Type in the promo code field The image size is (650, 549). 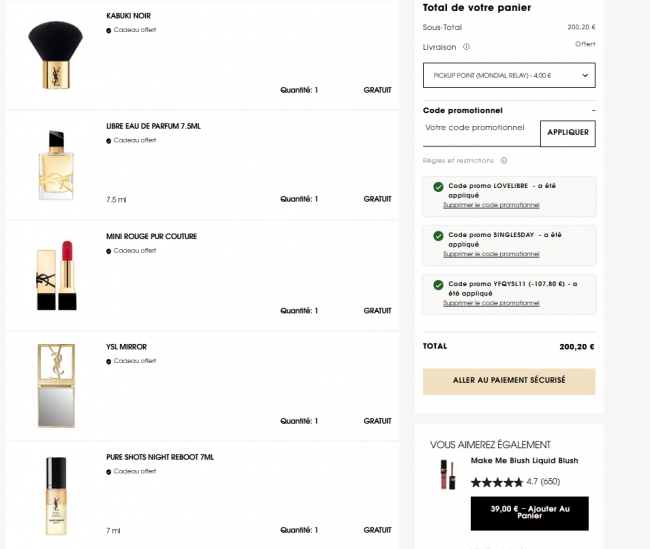(x=480, y=128)
